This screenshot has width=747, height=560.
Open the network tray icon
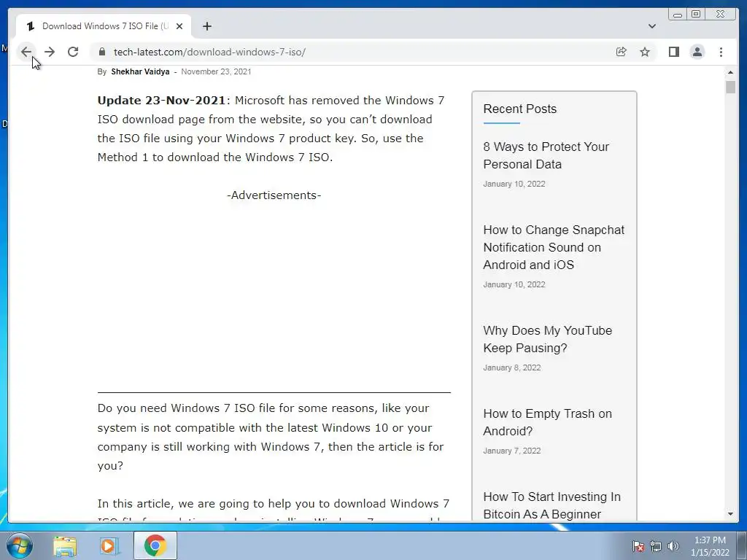coord(656,546)
